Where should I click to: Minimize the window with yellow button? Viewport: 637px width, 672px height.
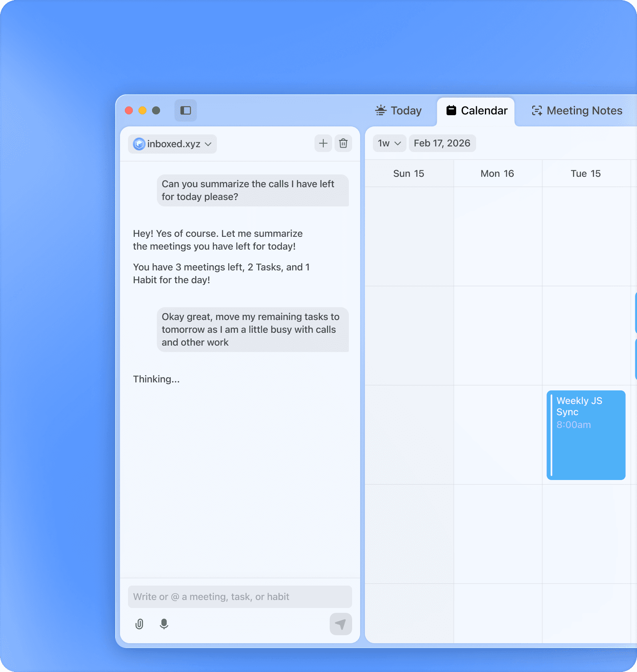click(142, 110)
